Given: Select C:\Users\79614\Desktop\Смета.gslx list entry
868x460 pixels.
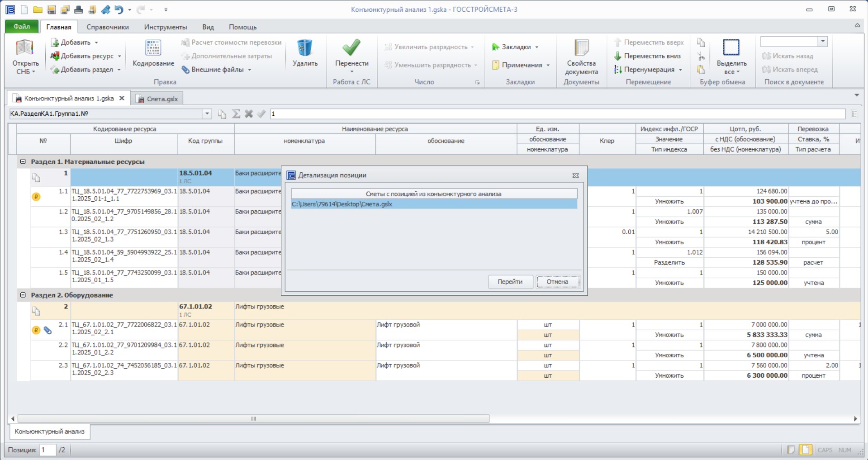Looking at the screenshot, I should click(434, 204).
